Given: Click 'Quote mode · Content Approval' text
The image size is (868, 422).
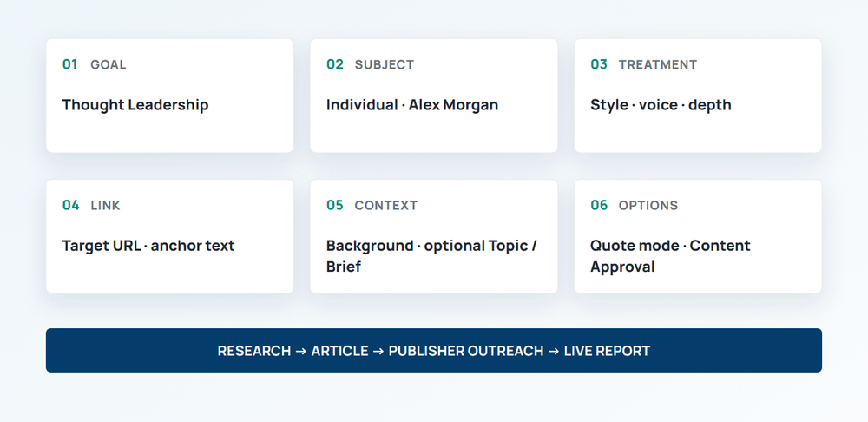Looking at the screenshot, I should click(670, 256).
